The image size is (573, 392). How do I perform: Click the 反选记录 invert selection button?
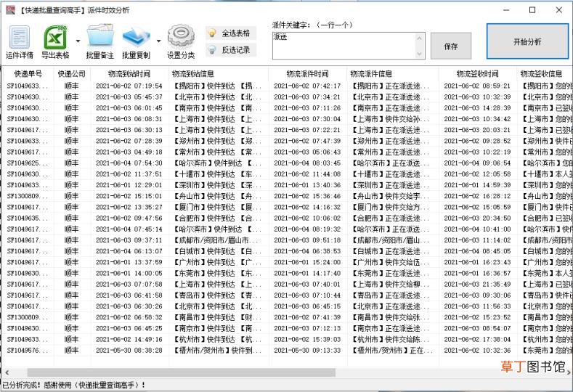(231, 50)
